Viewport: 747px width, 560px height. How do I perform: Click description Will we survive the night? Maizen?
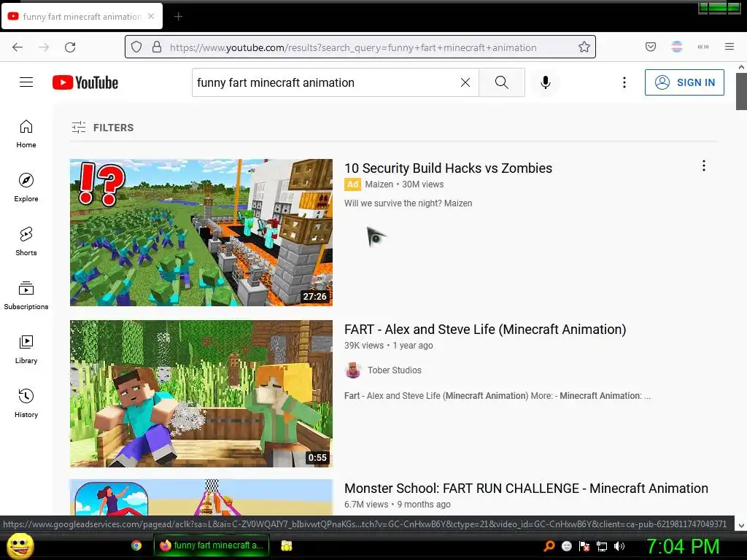pos(409,203)
